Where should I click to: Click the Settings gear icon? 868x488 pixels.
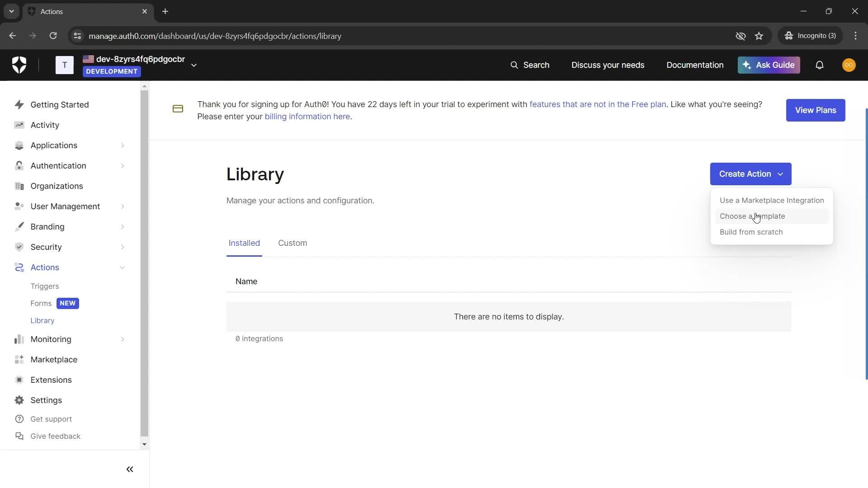point(19,400)
